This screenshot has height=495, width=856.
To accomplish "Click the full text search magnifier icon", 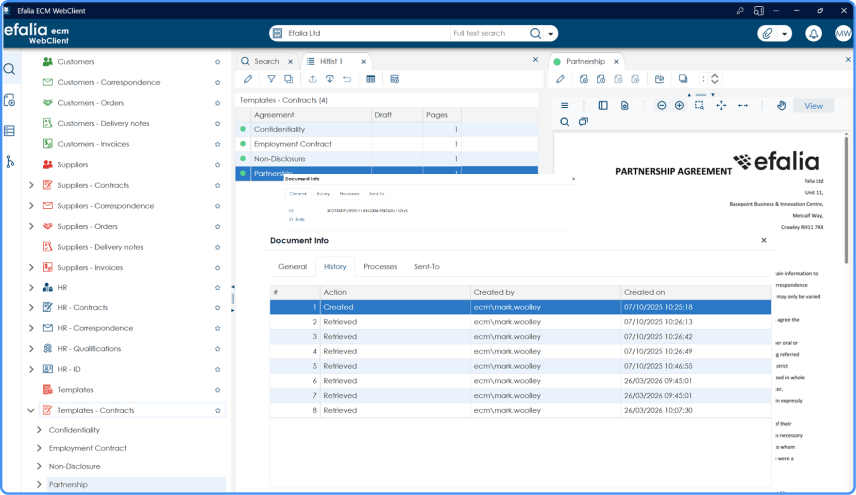I will pyautogui.click(x=536, y=33).
